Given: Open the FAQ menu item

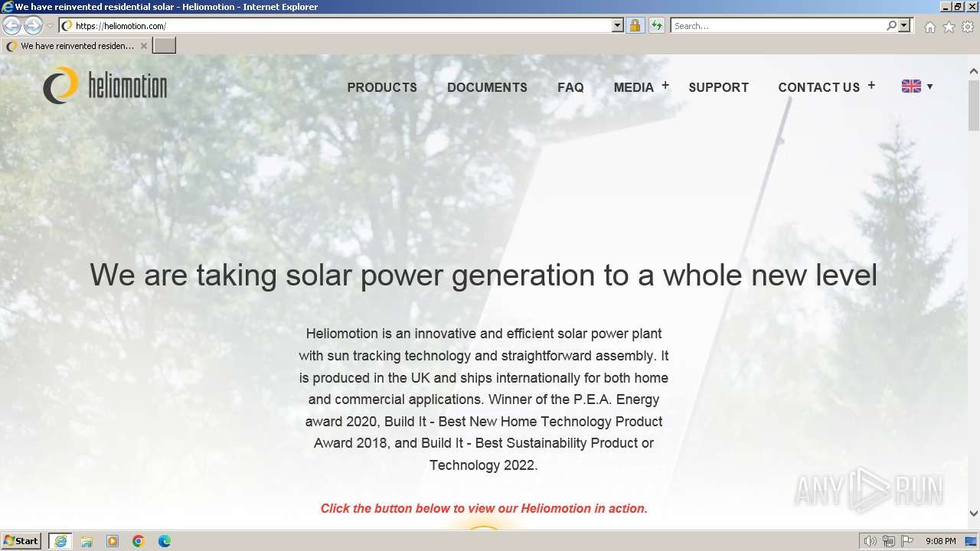Looking at the screenshot, I should (x=570, y=87).
